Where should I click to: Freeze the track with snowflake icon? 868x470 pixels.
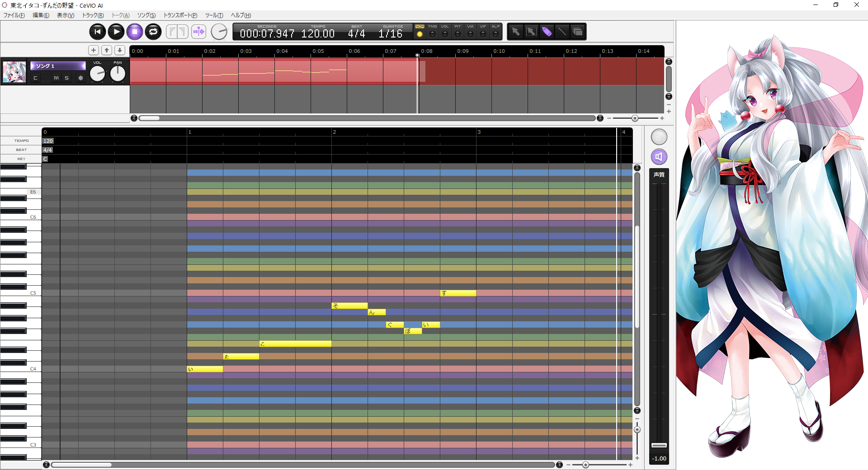click(x=80, y=78)
